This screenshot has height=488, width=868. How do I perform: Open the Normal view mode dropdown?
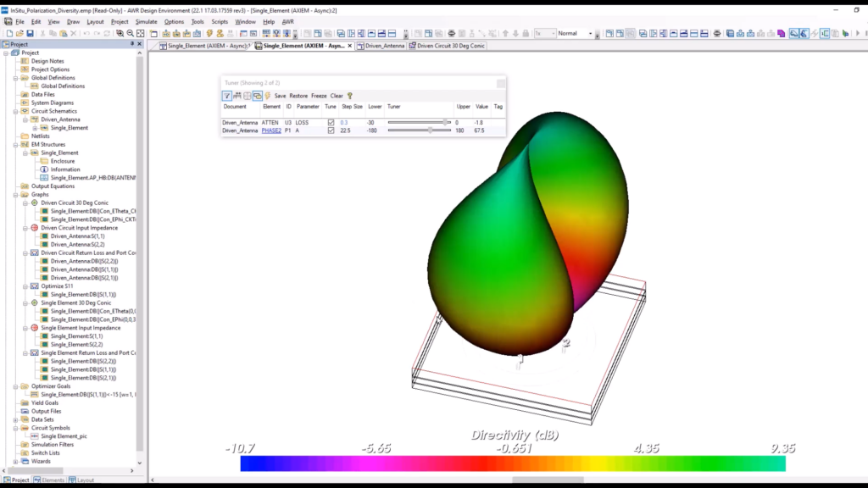pos(590,34)
